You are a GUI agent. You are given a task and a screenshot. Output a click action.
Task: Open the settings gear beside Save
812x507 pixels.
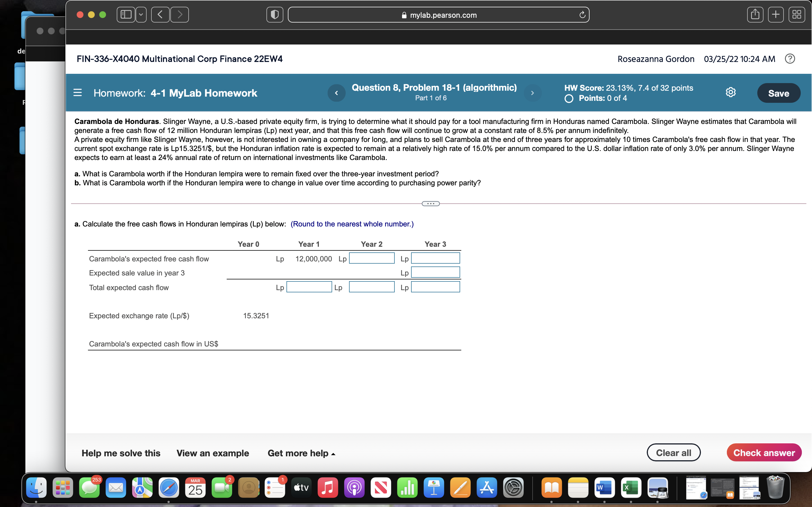(731, 93)
